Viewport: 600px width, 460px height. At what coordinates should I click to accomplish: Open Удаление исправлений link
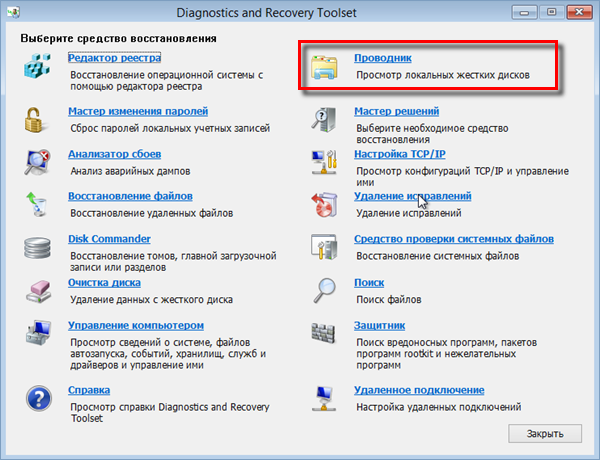412,196
